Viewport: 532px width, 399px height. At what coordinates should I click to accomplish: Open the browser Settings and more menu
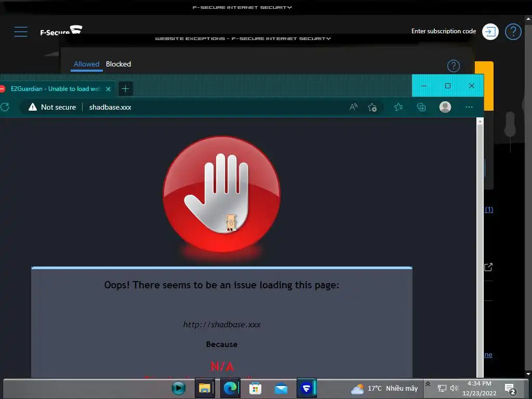(469, 107)
